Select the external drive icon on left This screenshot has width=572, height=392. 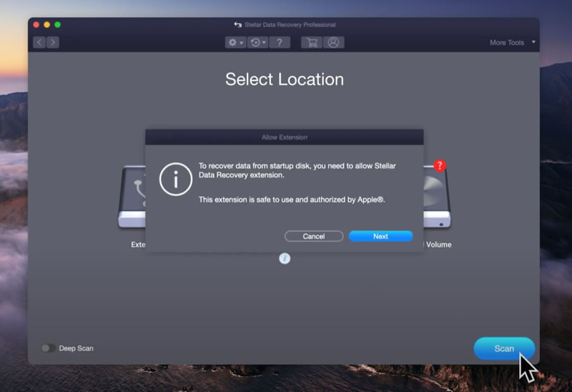(132, 197)
